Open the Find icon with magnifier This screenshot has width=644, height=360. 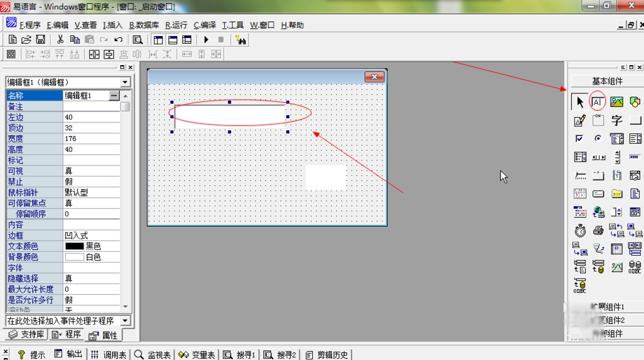[138, 40]
